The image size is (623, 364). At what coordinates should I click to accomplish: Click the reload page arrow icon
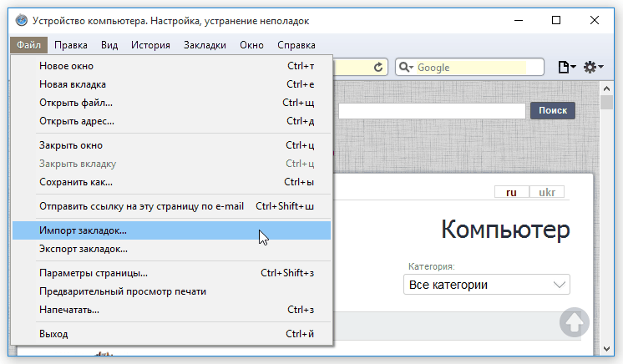[x=379, y=67]
